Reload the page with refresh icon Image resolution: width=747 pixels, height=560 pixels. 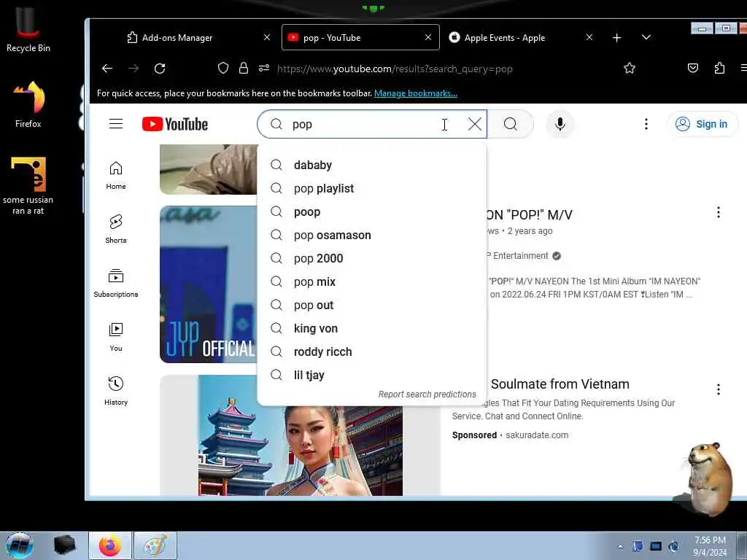(160, 69)
